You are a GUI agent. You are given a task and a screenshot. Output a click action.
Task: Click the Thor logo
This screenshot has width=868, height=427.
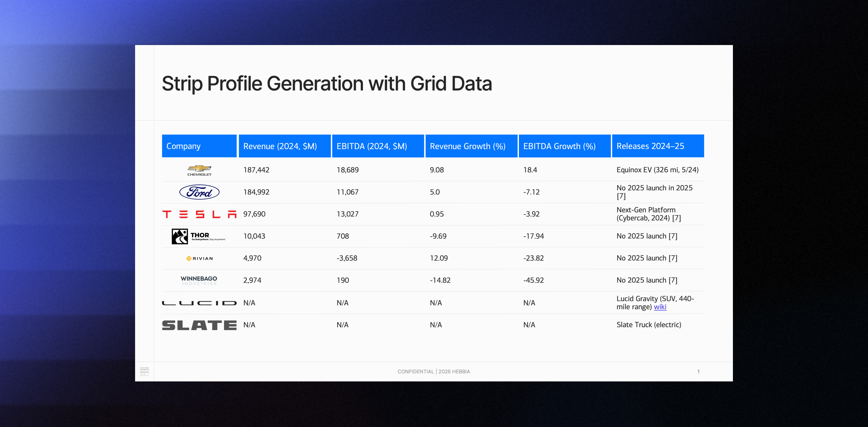199,236
